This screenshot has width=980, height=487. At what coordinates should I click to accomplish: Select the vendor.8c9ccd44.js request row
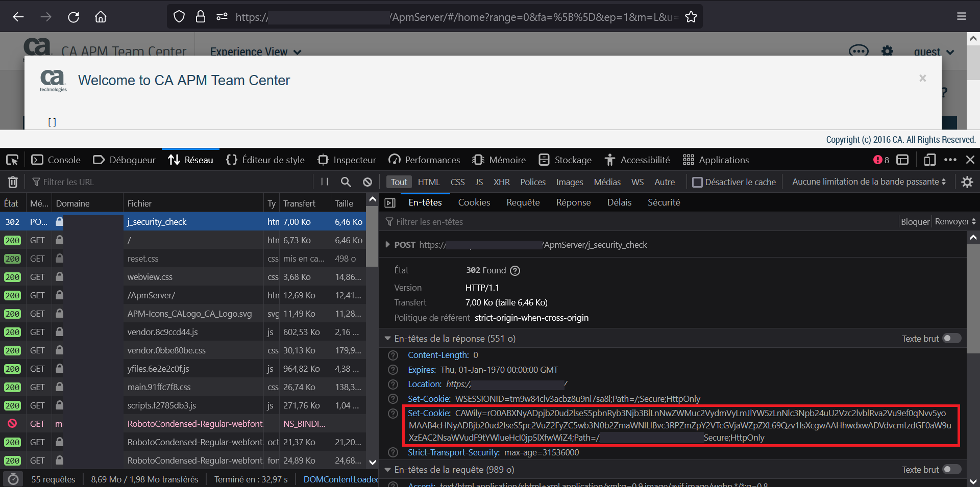(183, 332)
